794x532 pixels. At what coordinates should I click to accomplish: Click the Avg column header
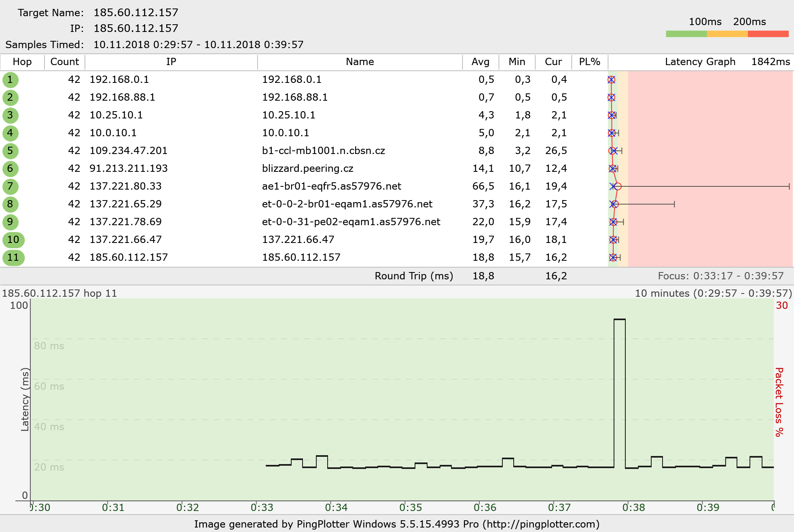point(480,62)
